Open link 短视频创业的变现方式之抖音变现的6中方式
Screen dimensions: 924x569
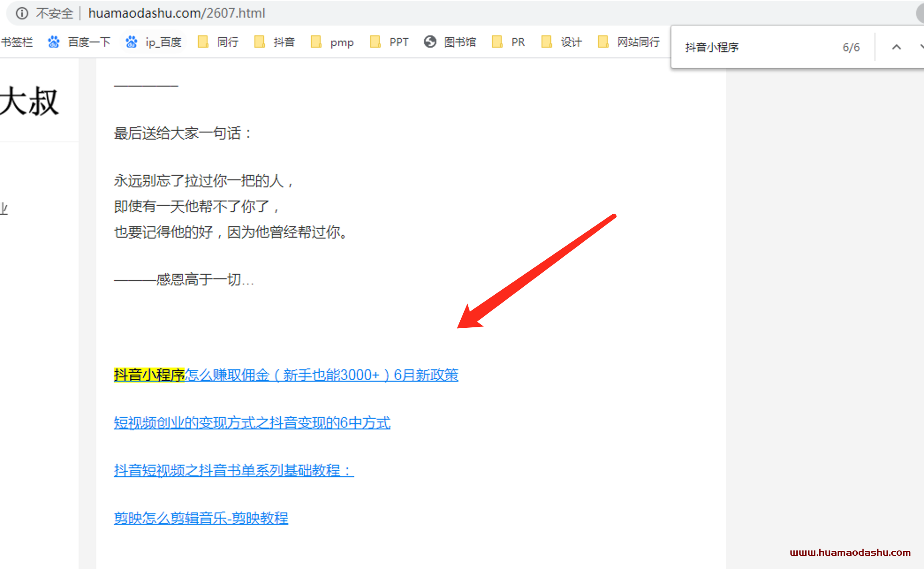252,423
